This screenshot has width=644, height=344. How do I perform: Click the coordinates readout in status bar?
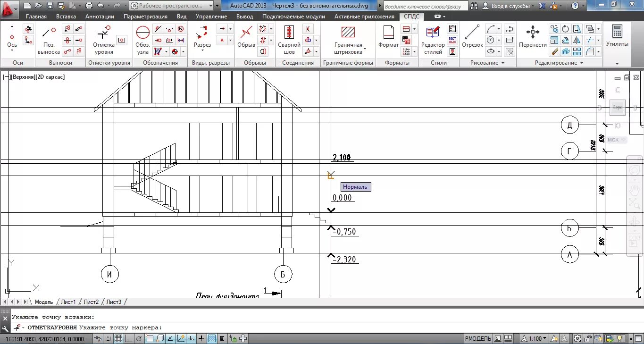45,339
